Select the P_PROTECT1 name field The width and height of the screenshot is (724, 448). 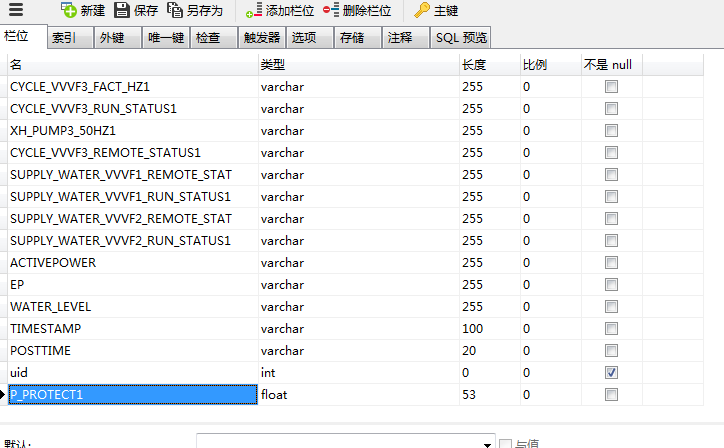(132, 395)
